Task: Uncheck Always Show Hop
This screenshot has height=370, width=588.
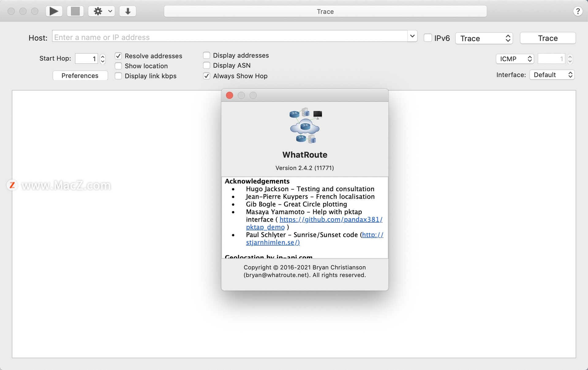Action: click(x=207, y=76)
